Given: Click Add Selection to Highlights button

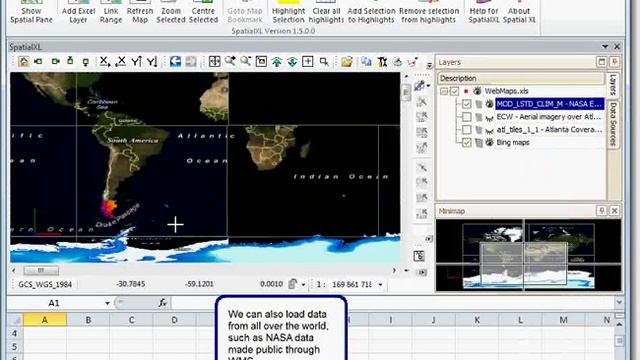Looking at the screenshot, I should point(371,13).
